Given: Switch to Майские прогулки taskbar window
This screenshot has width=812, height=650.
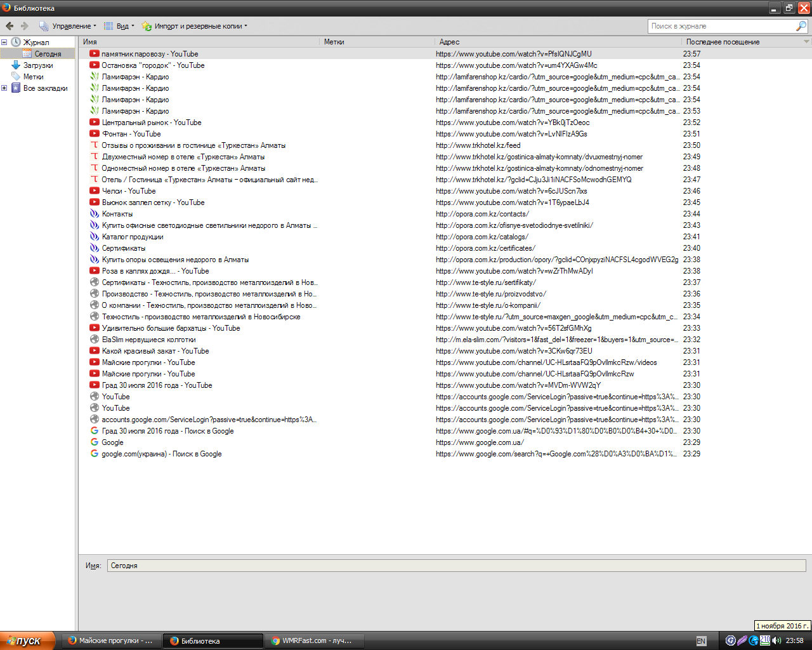Looking at the screenshot, I should pyautogui.click(x=112, y=640).
